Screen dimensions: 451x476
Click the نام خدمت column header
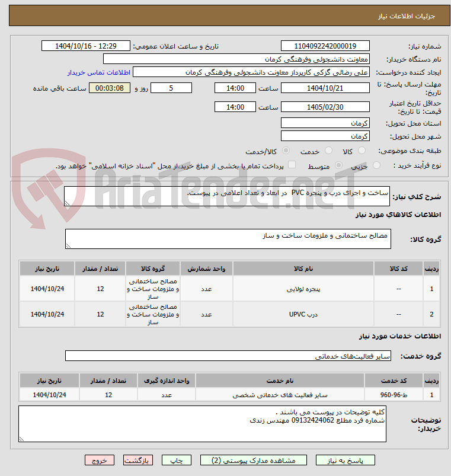coord(280,381)
